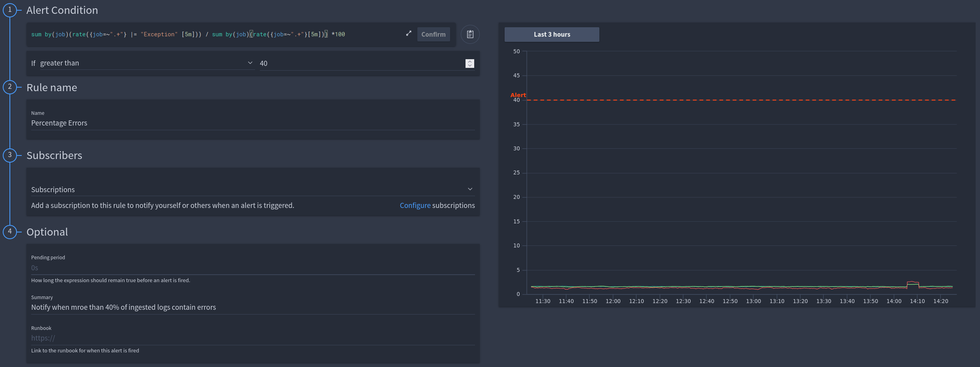Screen dimensions: 980x367
Task: Edit the rule Name field 'Percentage Errors'
Action: pos(253,123)
